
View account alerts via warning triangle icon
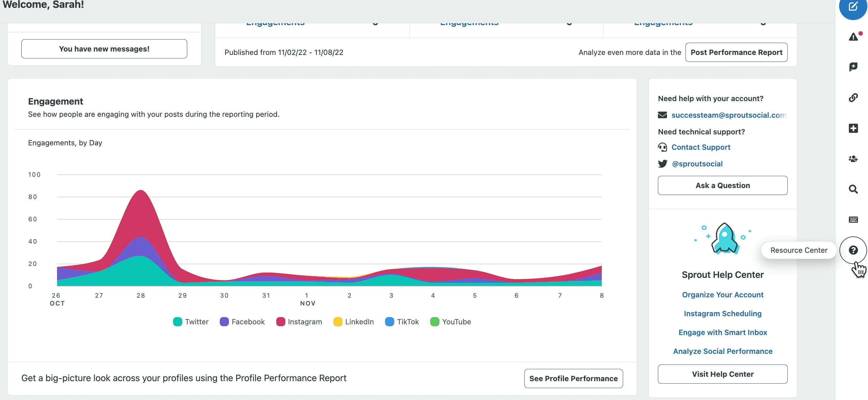(853, 37)
